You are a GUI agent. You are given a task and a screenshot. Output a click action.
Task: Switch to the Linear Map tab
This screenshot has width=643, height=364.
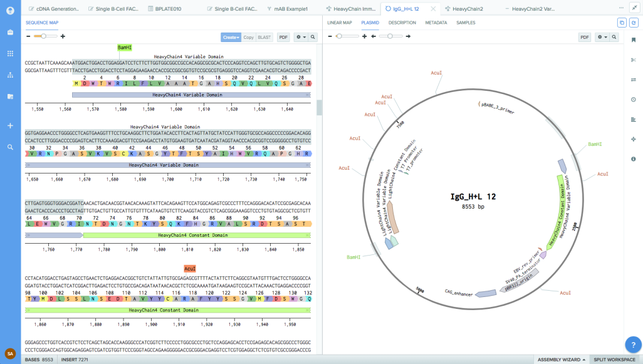[x=339, y=23]
